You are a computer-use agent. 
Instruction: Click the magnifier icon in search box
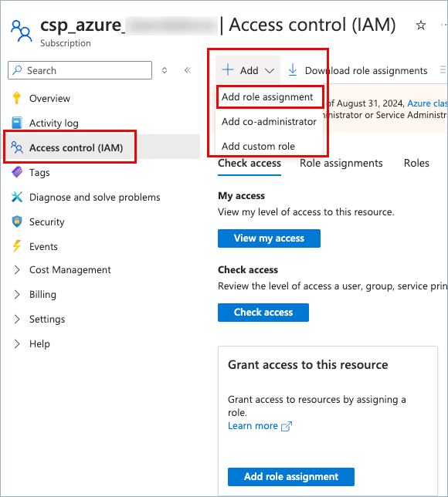tap(17, 70)
